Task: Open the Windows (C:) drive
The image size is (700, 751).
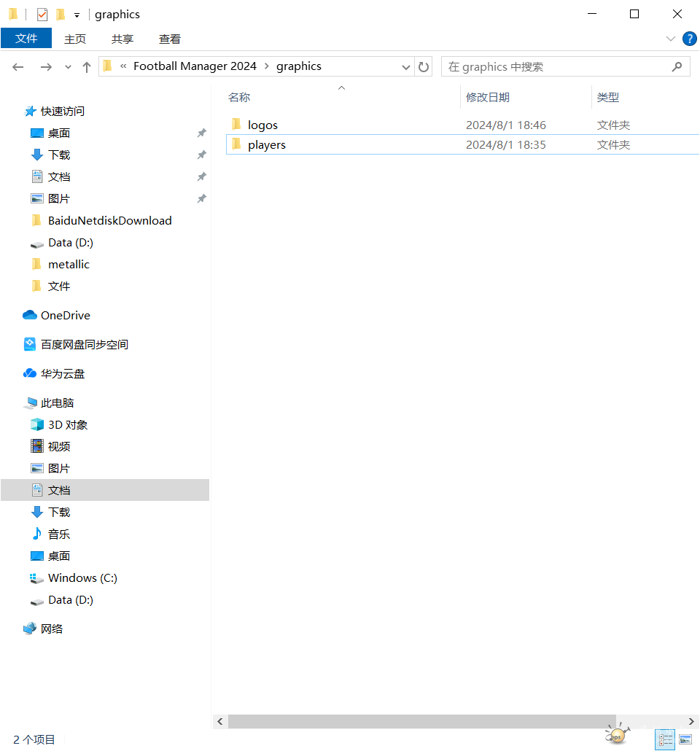Action: (82, 578)
